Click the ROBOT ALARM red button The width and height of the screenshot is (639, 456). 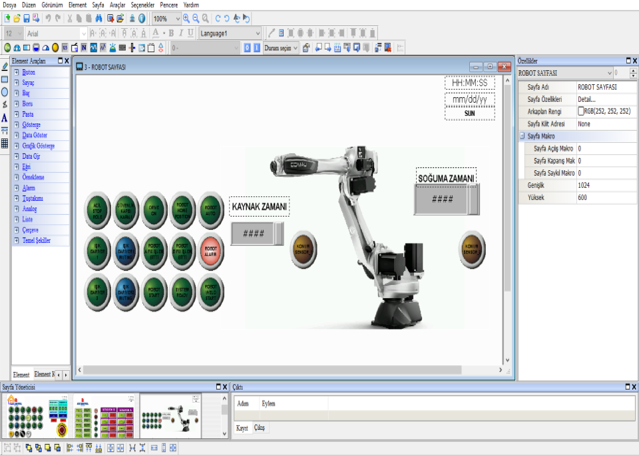click(210, 250)
